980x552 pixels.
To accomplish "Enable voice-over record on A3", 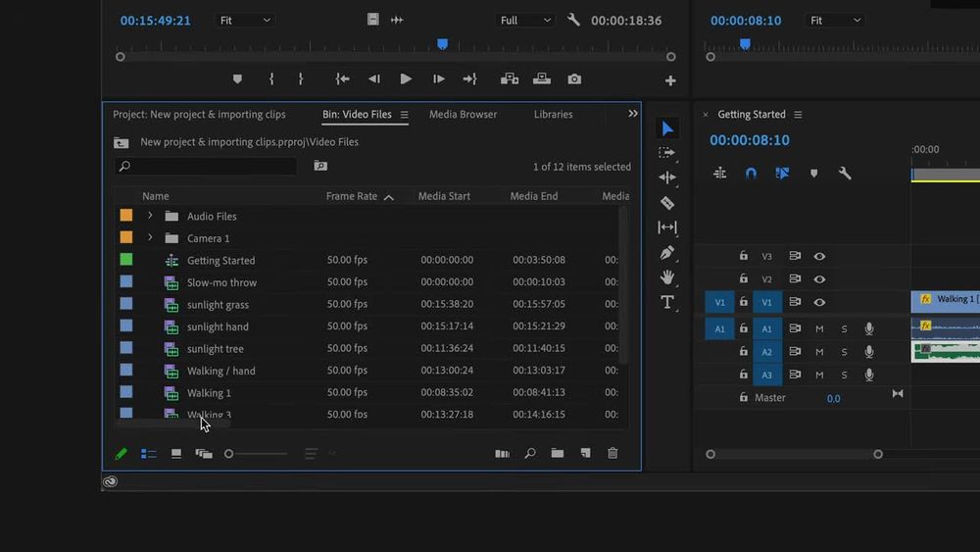I will [x=869, y=376].
